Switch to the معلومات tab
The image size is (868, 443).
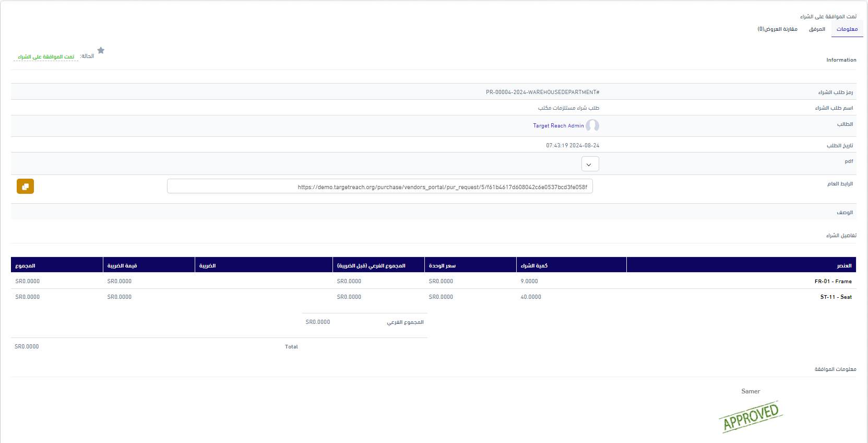[x=847, y=29]
